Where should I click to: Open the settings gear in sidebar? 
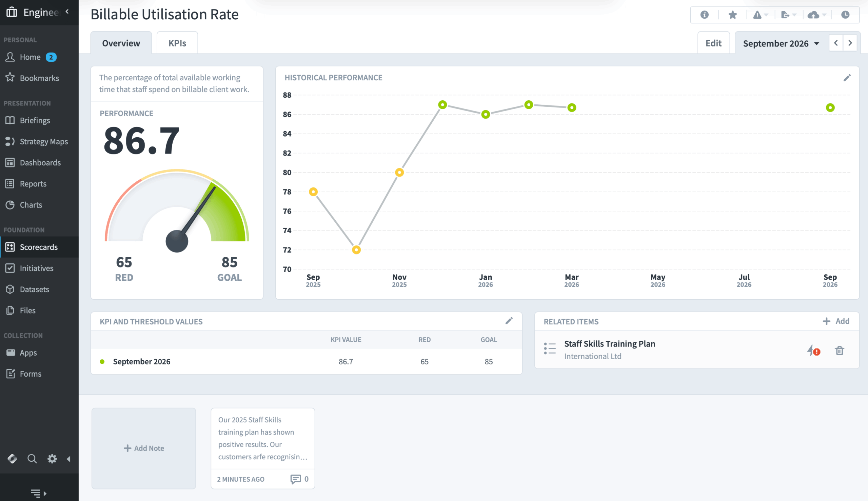pyautogui.click(x=52, y=458)
